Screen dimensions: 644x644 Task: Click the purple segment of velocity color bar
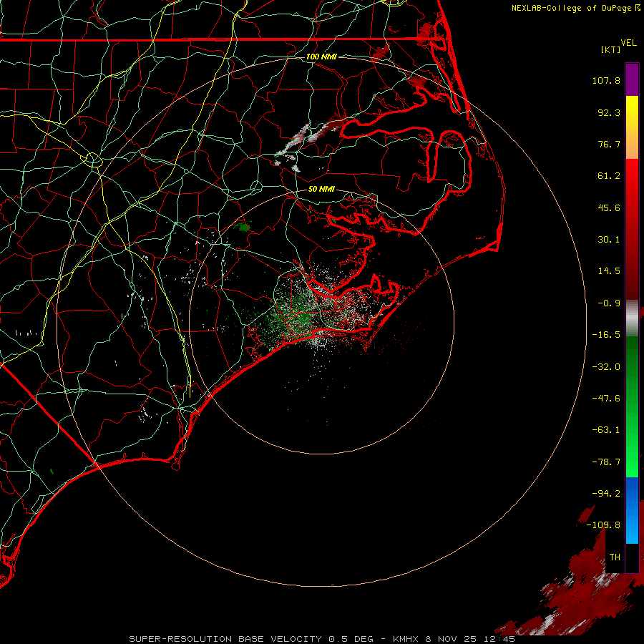click(x=632, y=79)
